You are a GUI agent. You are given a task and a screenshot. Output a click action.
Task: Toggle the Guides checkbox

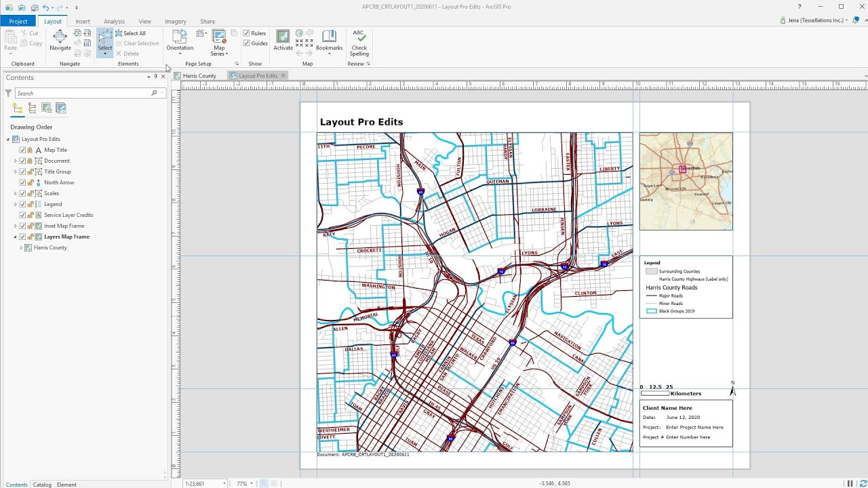(x=247, y=43)
